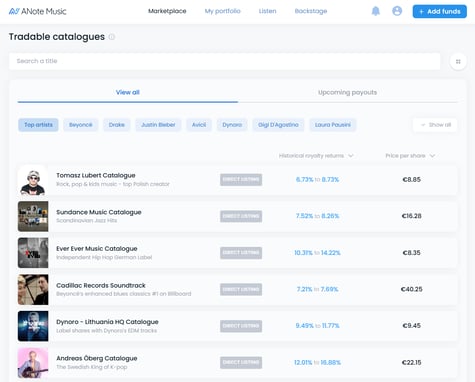Filter catalogues by Beyoncé
Screen dimensions: 475x382
pos(81,125)
